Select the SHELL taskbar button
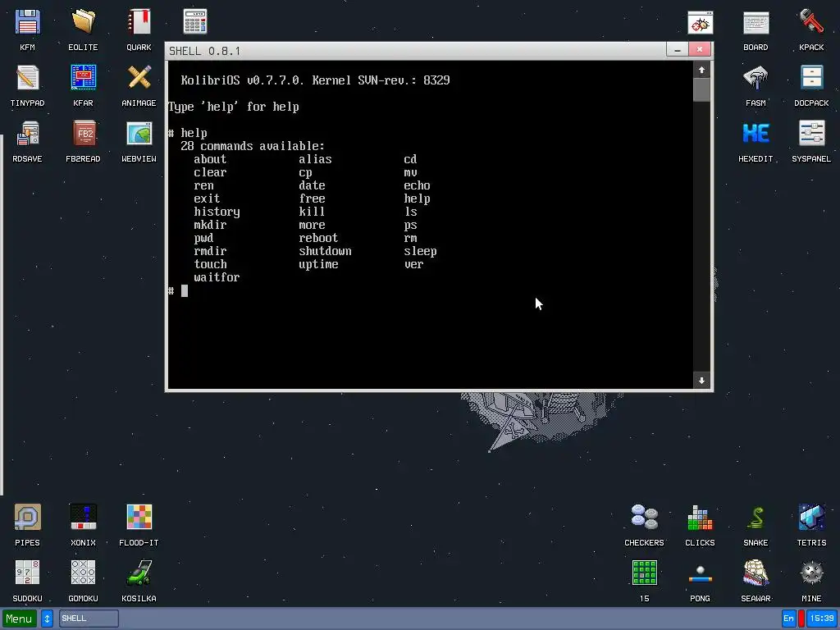The width and height of the screenshot is (840, 630). (89, 619)
